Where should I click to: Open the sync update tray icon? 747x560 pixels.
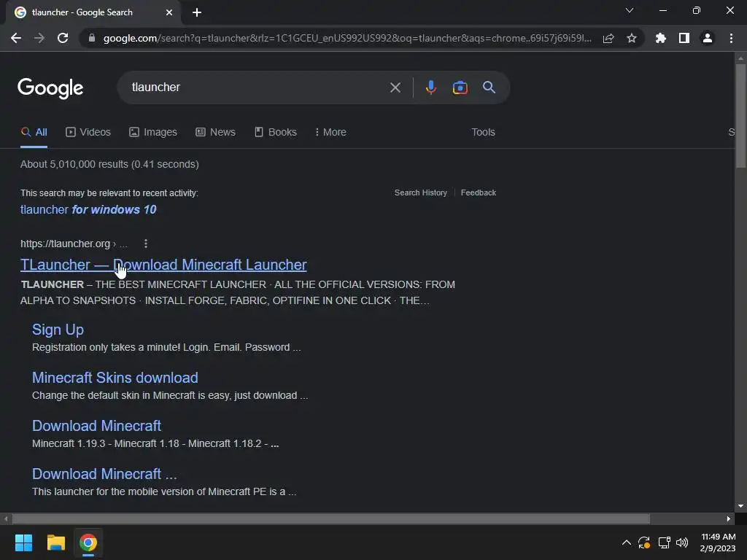tap(644, 542)
